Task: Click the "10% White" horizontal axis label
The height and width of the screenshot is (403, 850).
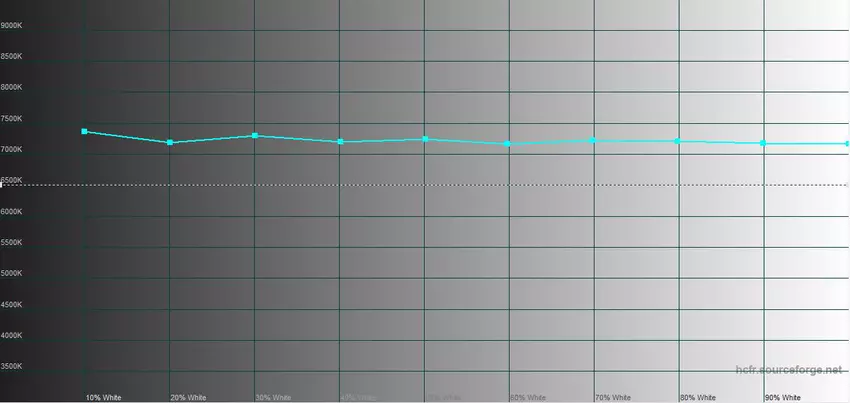Action: (103, 397)
